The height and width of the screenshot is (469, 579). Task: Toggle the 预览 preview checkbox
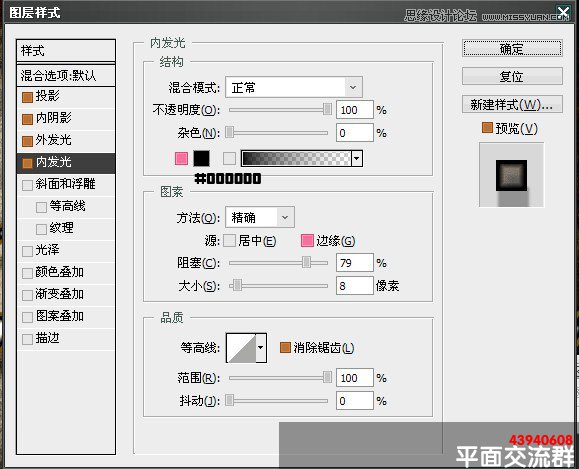point(487,128)
